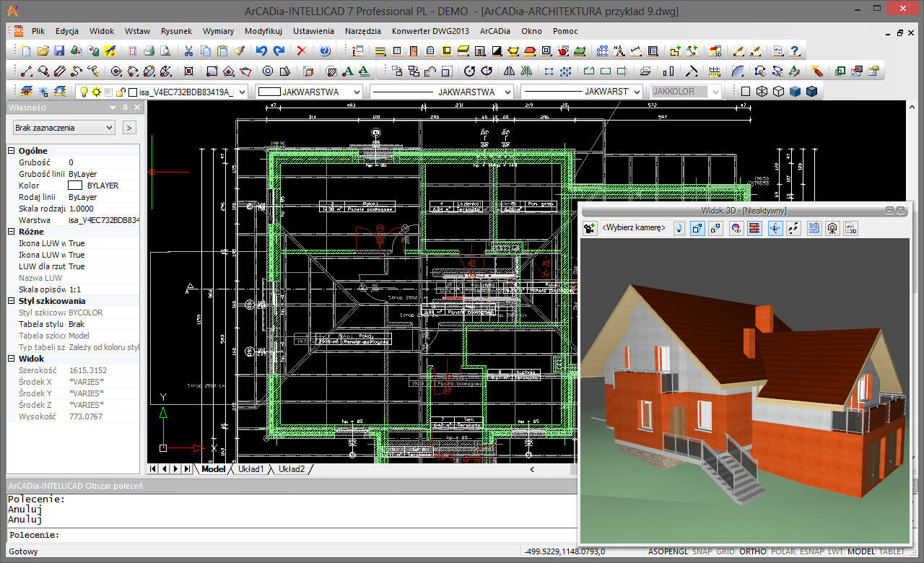Open a file with the folder icon
Viewport: 924px width, 563px height.
(x=43, y=51)
